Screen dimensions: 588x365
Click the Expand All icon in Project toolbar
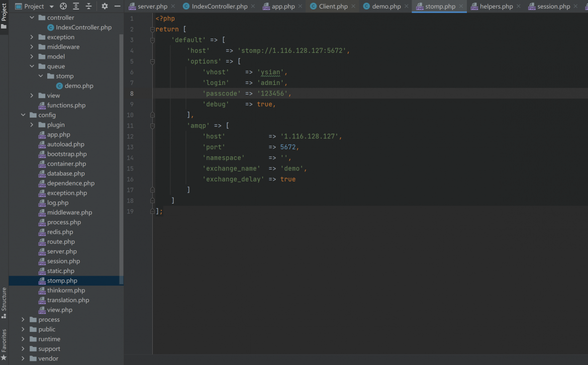[x=76, y=6]
